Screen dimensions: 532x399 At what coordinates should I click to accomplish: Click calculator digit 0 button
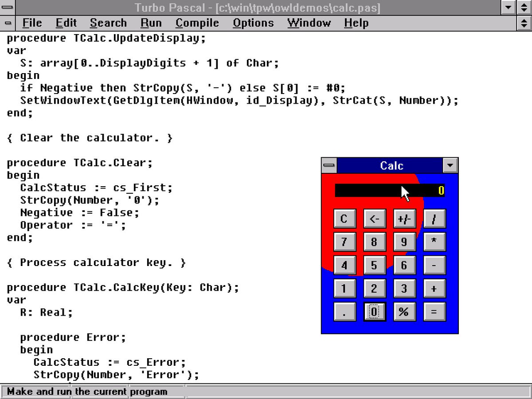pos(374,312)
